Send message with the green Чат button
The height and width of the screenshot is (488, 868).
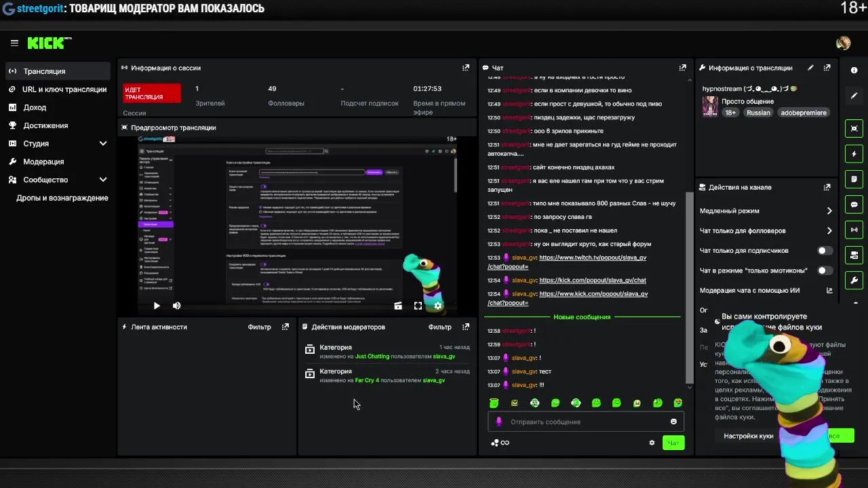pos(673,443)
